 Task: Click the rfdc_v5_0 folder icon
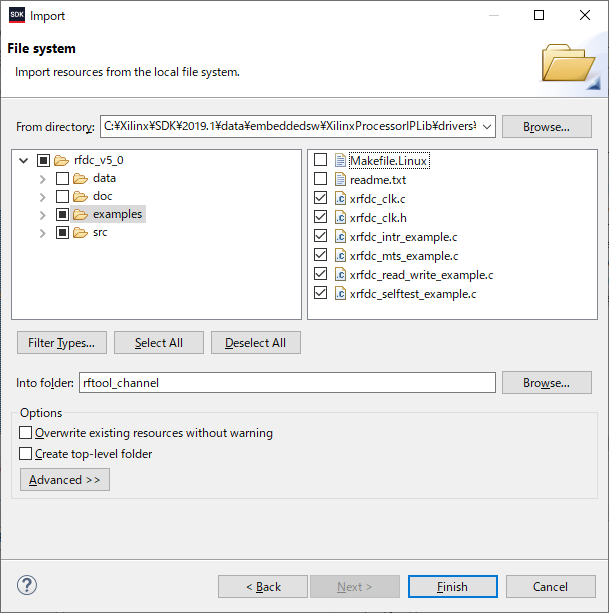(x=61, y=160)
